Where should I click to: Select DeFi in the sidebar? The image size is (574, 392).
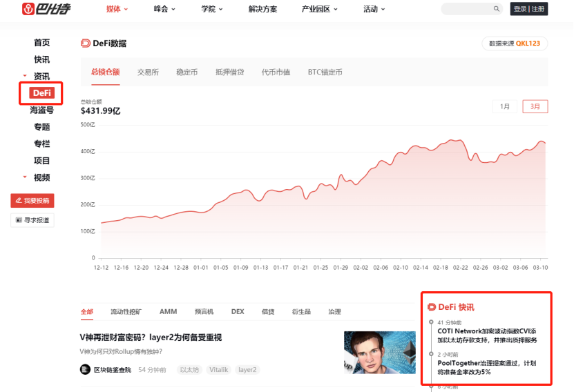pyautogui.click(x=41, y=93)
